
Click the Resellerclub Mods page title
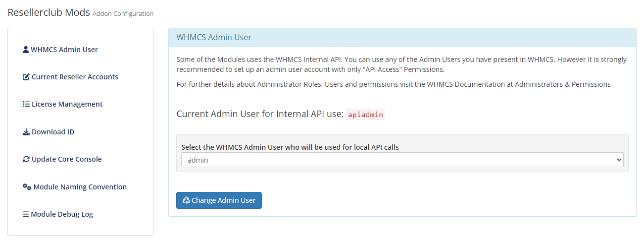coord(49,12)
